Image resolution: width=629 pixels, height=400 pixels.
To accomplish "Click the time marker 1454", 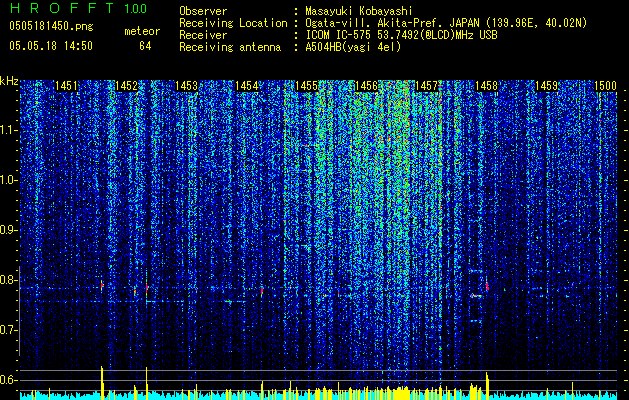I will click(246, 86).
